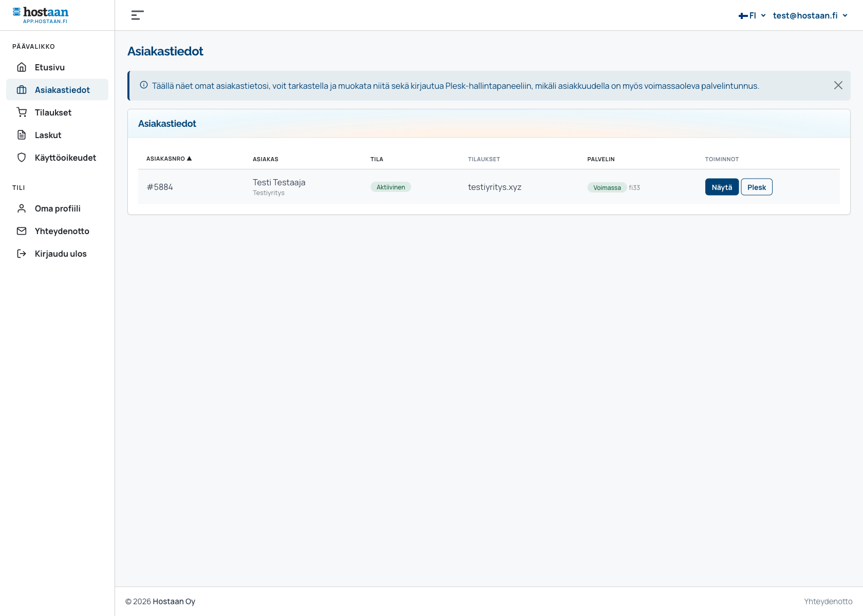This screenshot has width=863, height=616.
Task: Sort by Asiakasnro column
Action: (169, 159)
